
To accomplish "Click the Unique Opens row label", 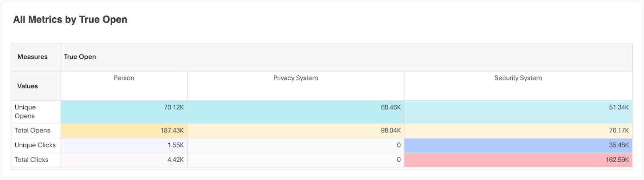I will tap(36, 112).
